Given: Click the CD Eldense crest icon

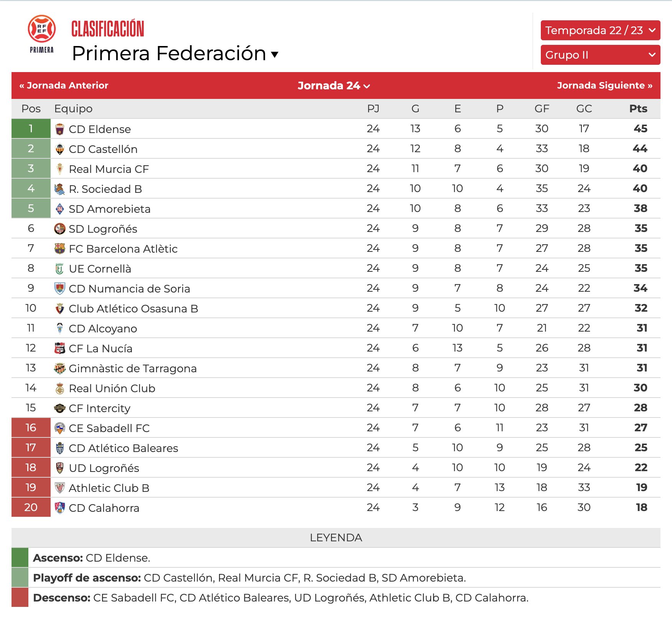Looking at the screenshot, I should tap(59, 129).
